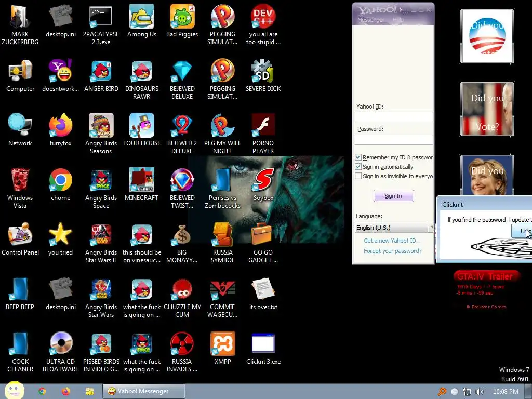Open the Start menu smiley orb
The image size is (532, 399).
click(14, 390)
